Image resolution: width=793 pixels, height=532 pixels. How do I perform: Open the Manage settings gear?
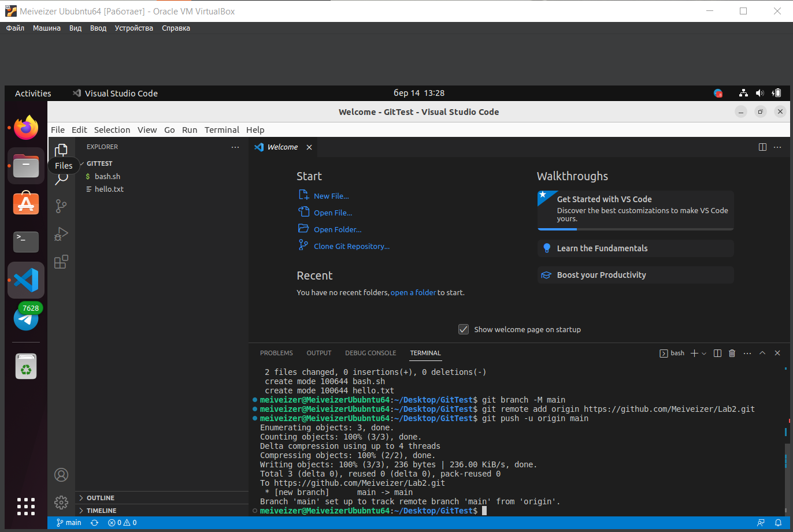click(x=61, y=503)
